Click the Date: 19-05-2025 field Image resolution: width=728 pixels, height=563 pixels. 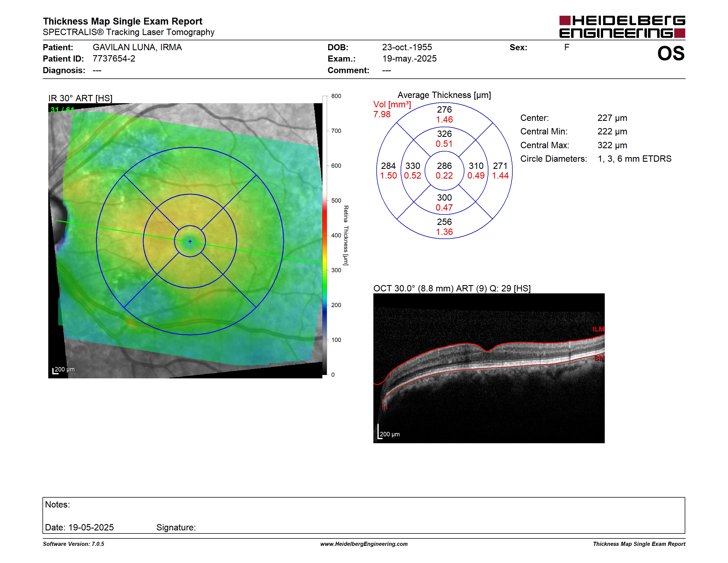tap(79, 527)
